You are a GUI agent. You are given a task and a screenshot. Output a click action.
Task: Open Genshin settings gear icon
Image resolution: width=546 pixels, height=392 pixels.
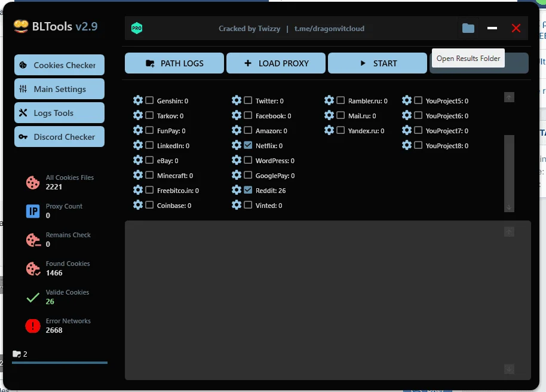(x=138, y=100)
